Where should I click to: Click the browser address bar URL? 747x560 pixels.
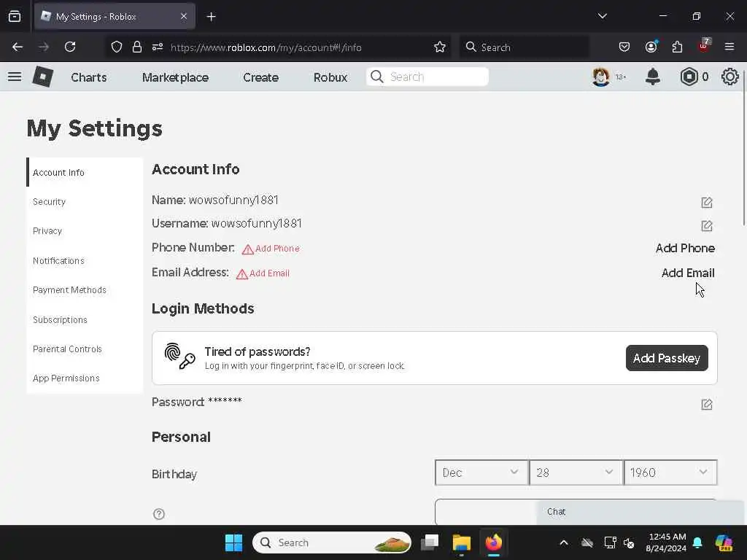[x=266, y=47]
